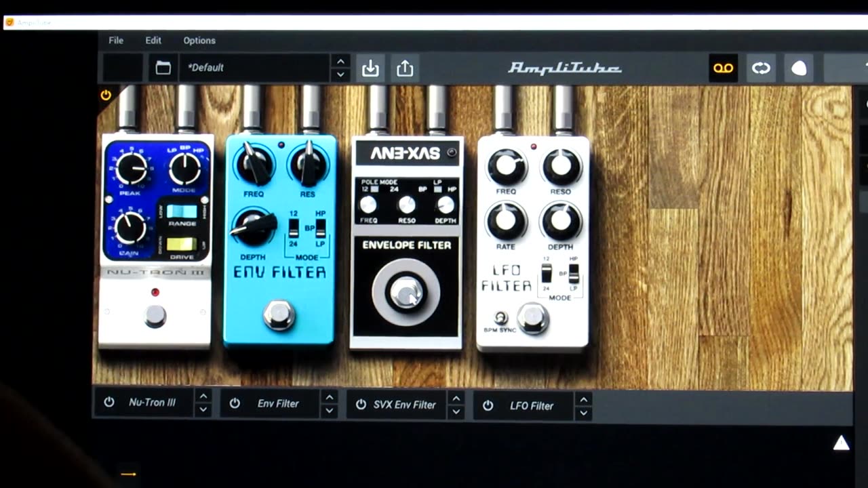Click the white triangle expand icon
This screenshot has width=868, height=488.
click(x=841, y=443)
